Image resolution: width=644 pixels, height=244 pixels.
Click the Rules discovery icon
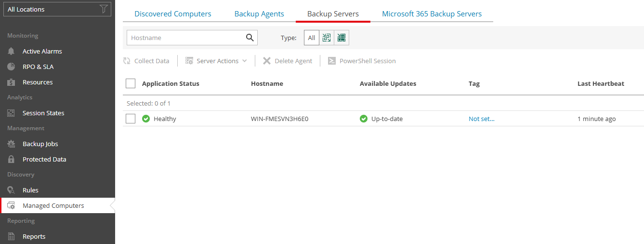[x=11, y=190]
